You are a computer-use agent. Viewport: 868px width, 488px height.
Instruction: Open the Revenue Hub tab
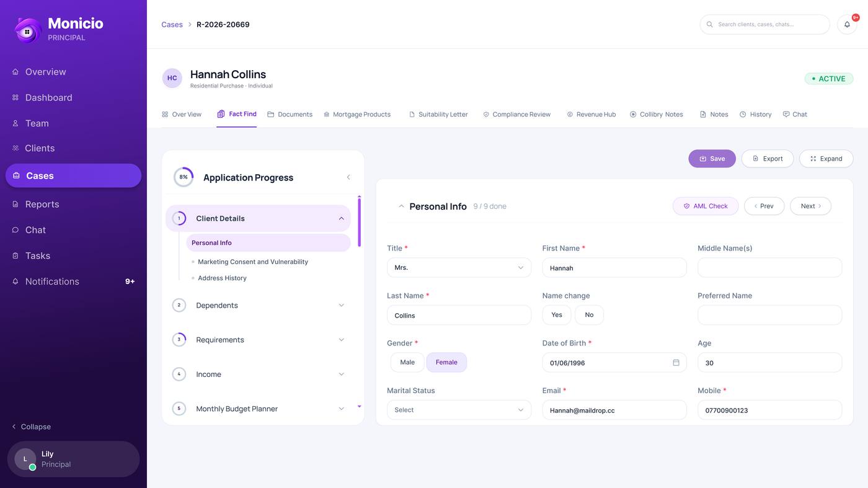591,114
